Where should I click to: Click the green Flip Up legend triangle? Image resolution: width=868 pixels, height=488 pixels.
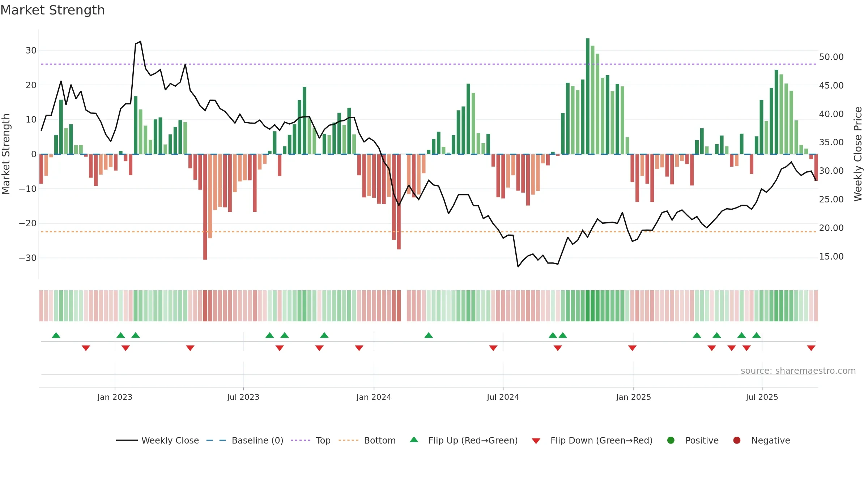414,440
